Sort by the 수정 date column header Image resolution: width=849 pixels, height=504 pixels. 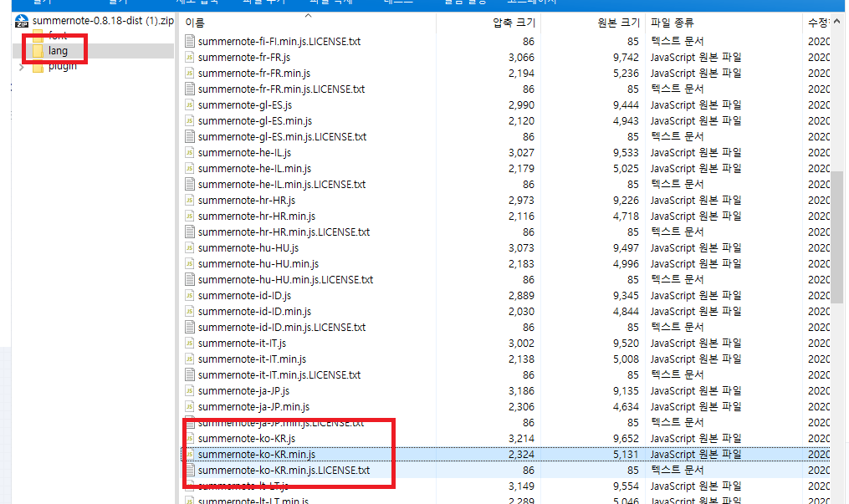click(818, 23)
